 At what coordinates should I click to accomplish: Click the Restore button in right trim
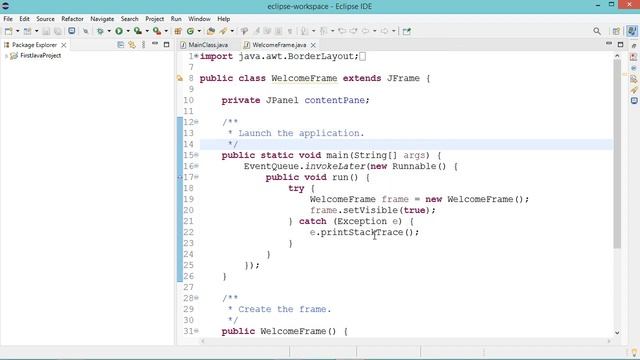[634, 45]
